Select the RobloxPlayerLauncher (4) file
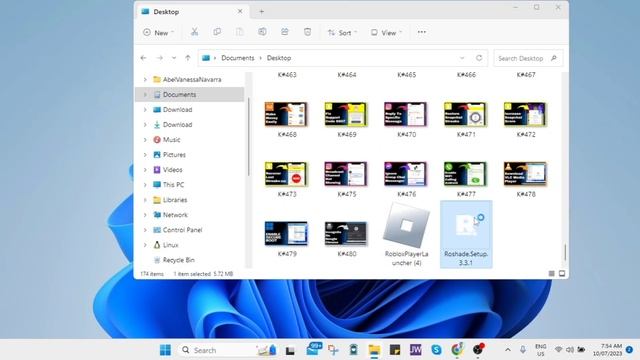This screenshot has width=640, height=360. pyautogui.click(x=406, y=235)
